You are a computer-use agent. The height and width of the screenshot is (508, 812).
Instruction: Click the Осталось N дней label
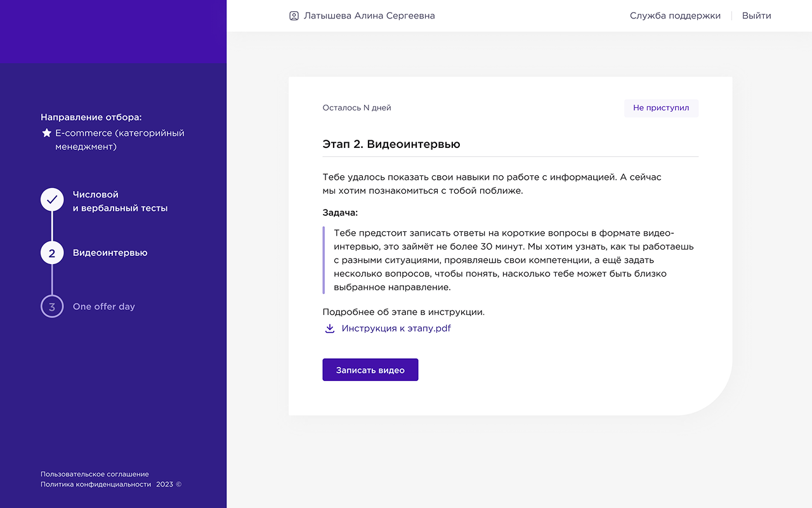[357, 108]
